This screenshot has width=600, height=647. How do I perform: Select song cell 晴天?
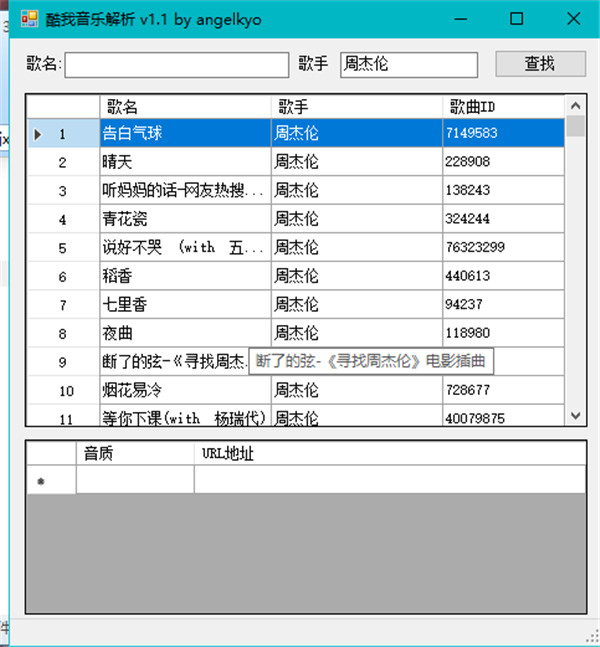tap(185, 162)
